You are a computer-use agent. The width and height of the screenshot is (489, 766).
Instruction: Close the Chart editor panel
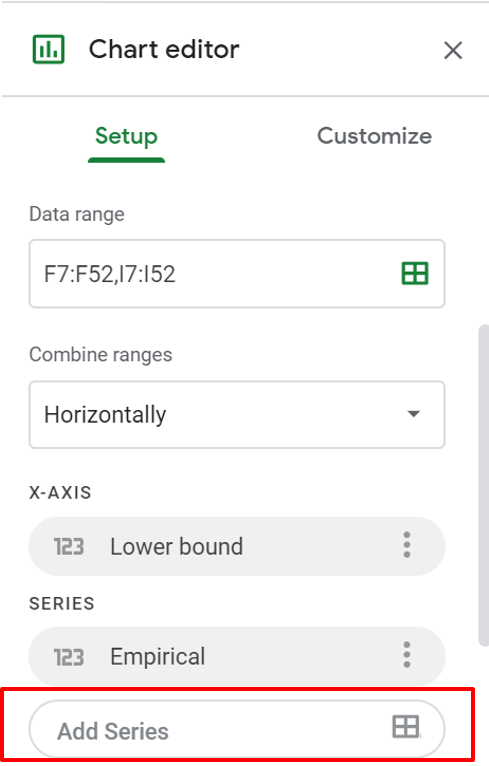coord(453,50)
